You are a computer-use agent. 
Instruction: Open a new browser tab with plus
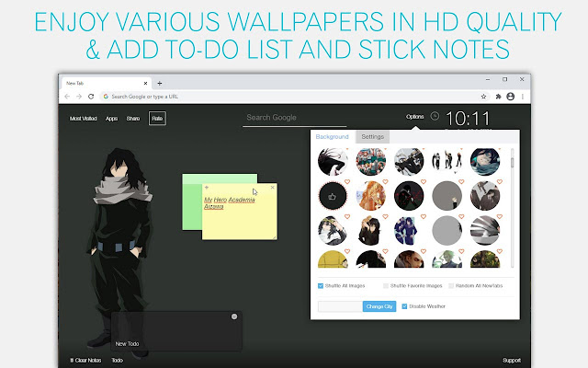pyautogui.click(x=159, y=84)
